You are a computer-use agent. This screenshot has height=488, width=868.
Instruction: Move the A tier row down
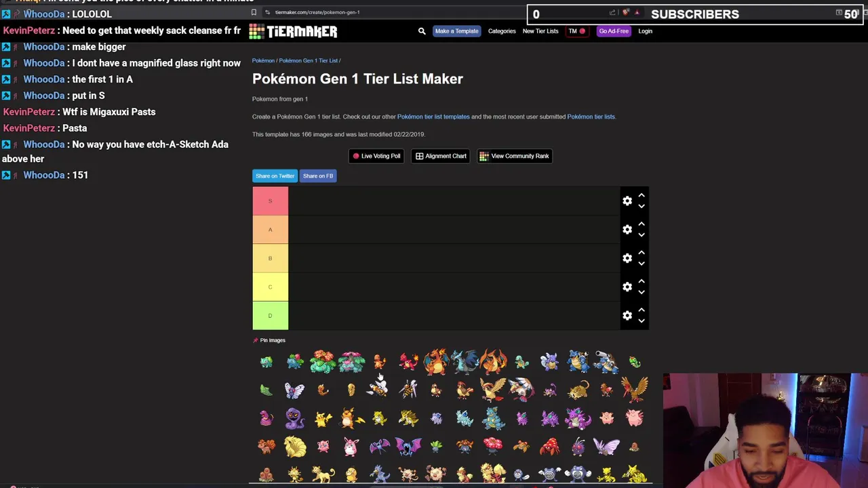[641, 235]
